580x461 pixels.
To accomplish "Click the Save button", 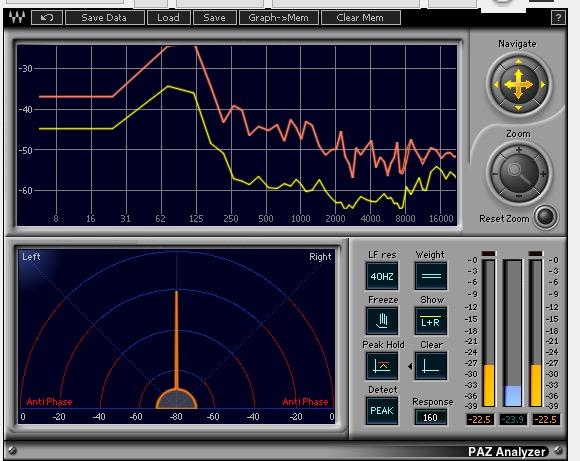I will 215,18.
